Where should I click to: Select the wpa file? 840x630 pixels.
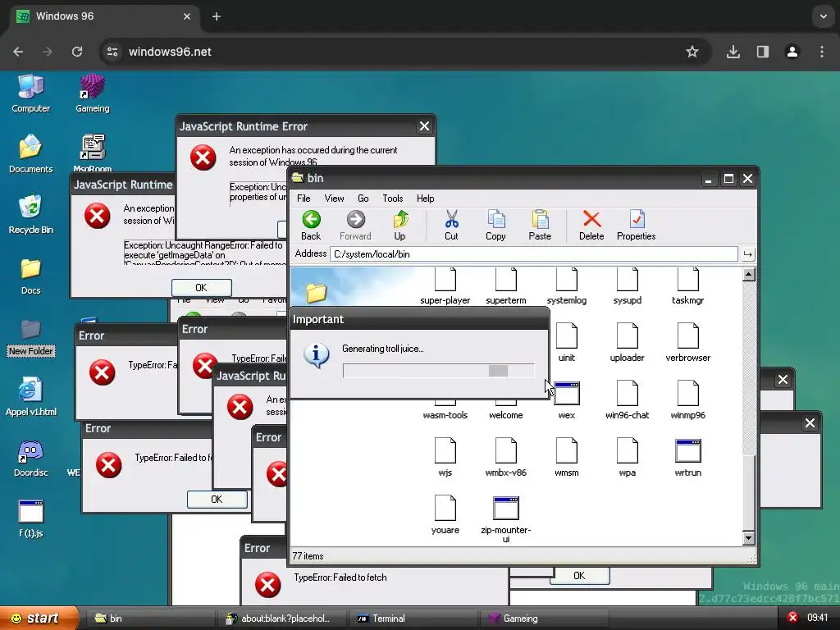(x=628, y=458)
